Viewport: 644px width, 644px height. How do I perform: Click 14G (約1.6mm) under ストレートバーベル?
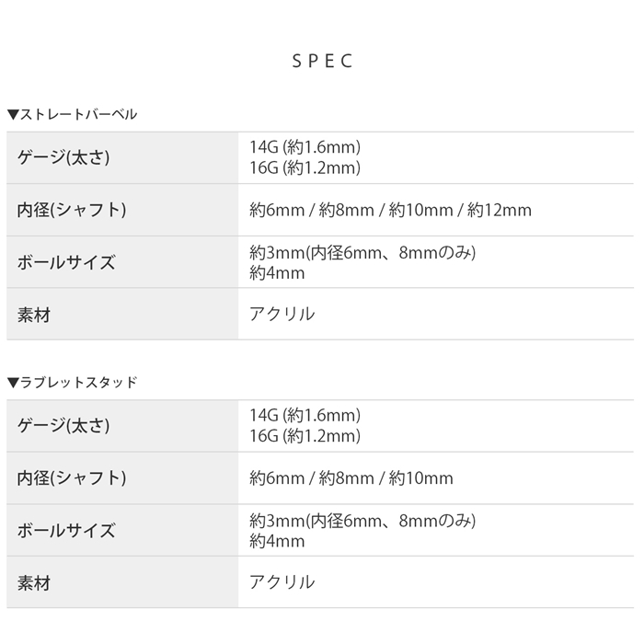[305, 147]
